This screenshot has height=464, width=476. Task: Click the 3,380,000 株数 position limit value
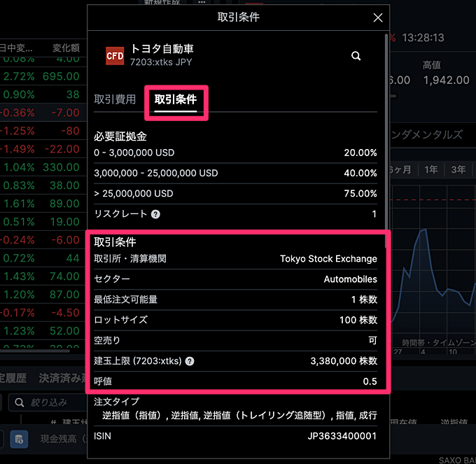pos(344,361)
